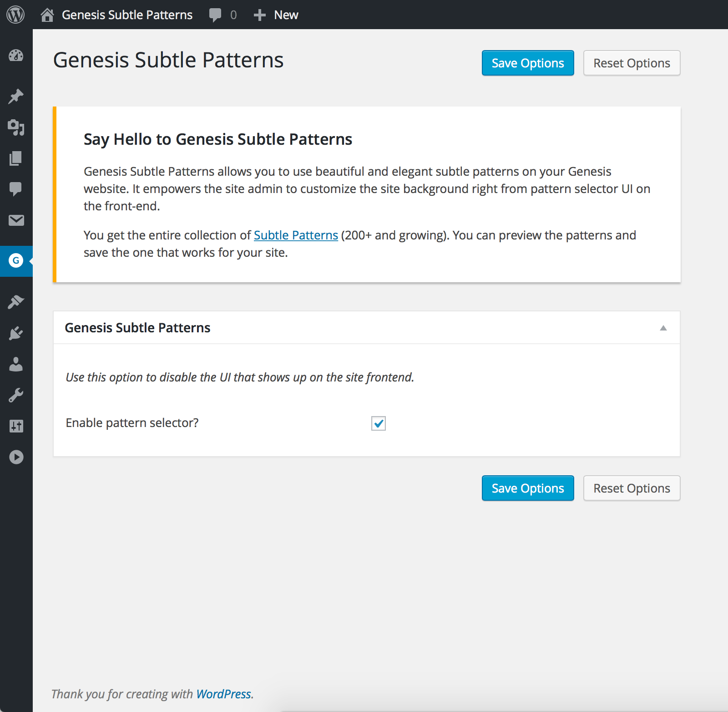Viewport: 728px width, 712px height.
Task: Visit site via Genesis Subtle Patterns title
Action: click(x=127, y=15)
